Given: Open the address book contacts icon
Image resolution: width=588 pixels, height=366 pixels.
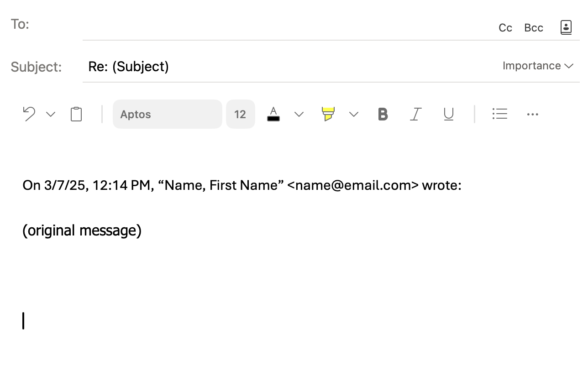Looking at the screenshot, I should click(x=566, y=27).
